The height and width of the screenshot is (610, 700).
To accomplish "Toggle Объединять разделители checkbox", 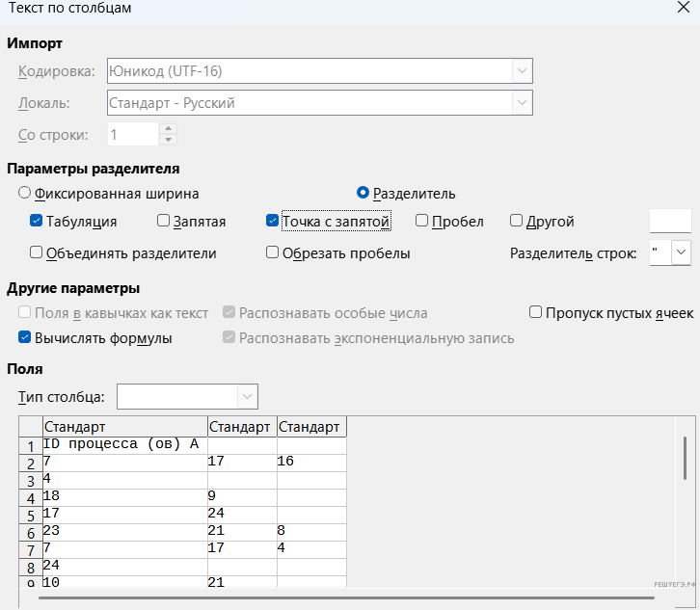I will pos(37,253).
